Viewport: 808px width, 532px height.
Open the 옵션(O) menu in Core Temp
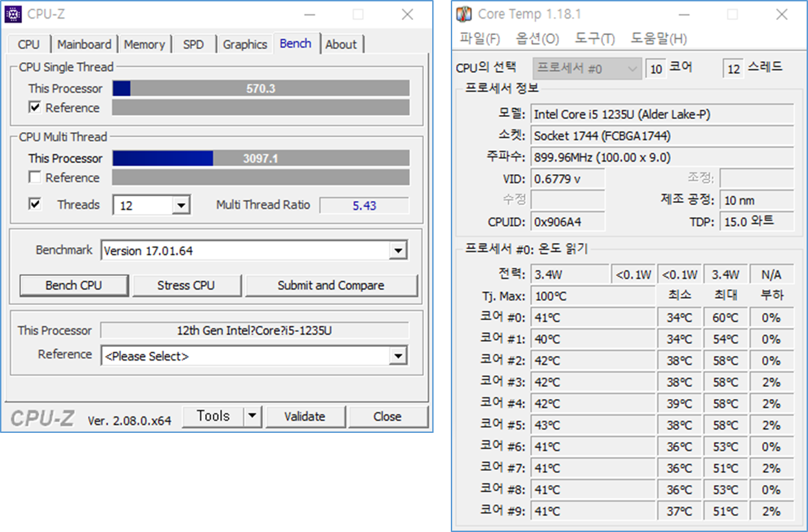537,39
